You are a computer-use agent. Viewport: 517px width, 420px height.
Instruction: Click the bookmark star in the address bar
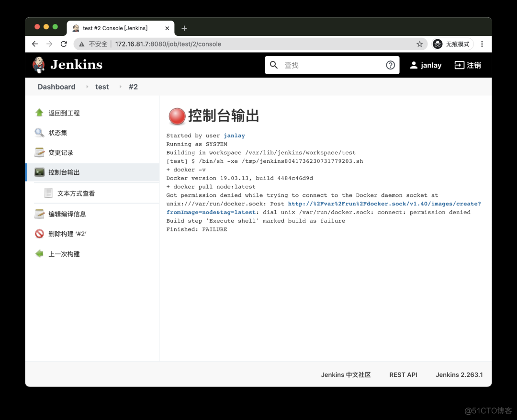[420, 44]
